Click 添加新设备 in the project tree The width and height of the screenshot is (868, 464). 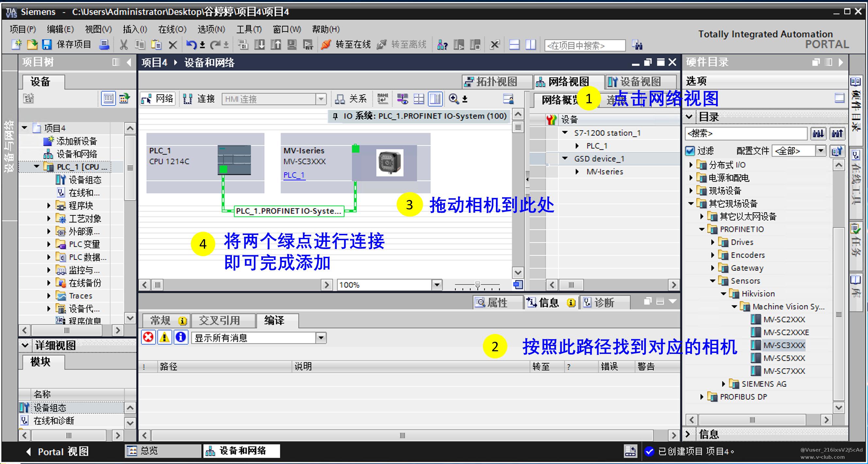77,141
